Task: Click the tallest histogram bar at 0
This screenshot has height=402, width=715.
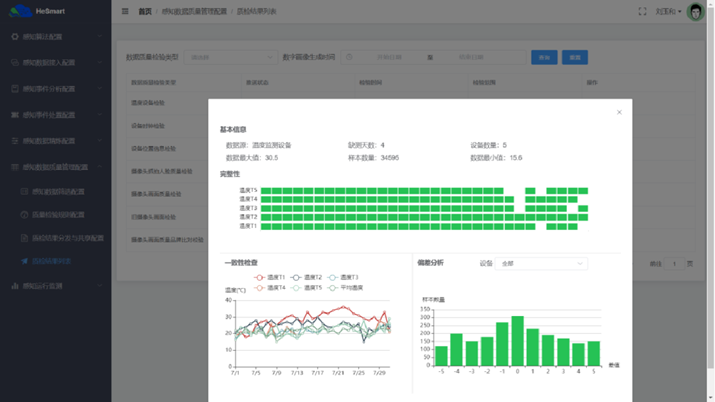Action: [517, 341]
